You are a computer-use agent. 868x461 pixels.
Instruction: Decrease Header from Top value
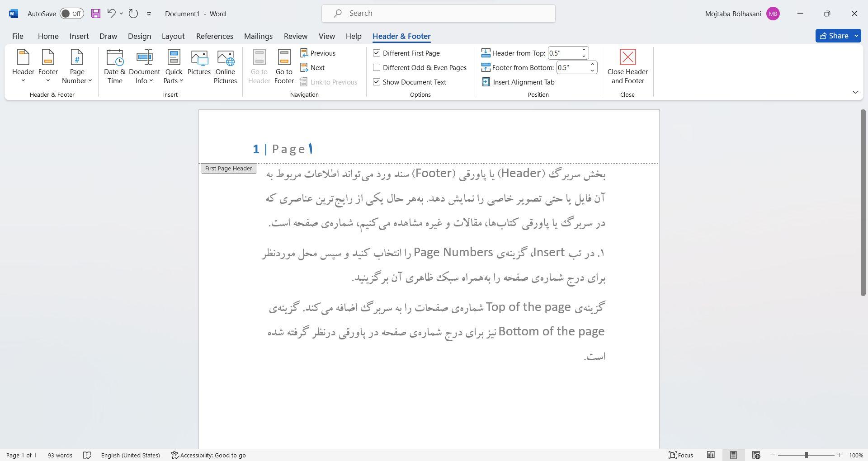coord(584,56)
